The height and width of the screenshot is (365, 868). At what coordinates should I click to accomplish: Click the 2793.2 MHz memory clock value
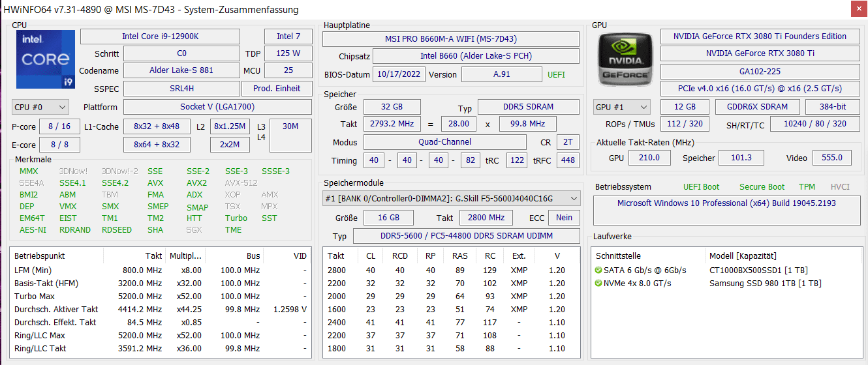click(392, 124)
